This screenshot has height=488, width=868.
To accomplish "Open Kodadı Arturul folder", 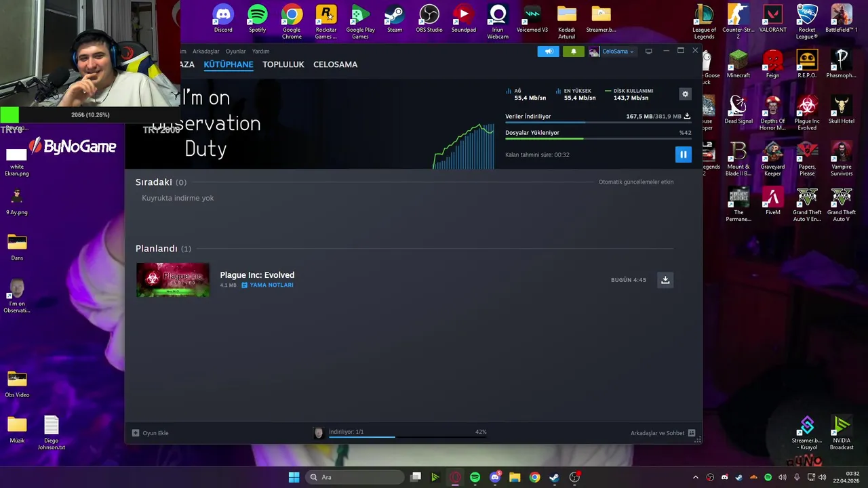I will [567, 21].
